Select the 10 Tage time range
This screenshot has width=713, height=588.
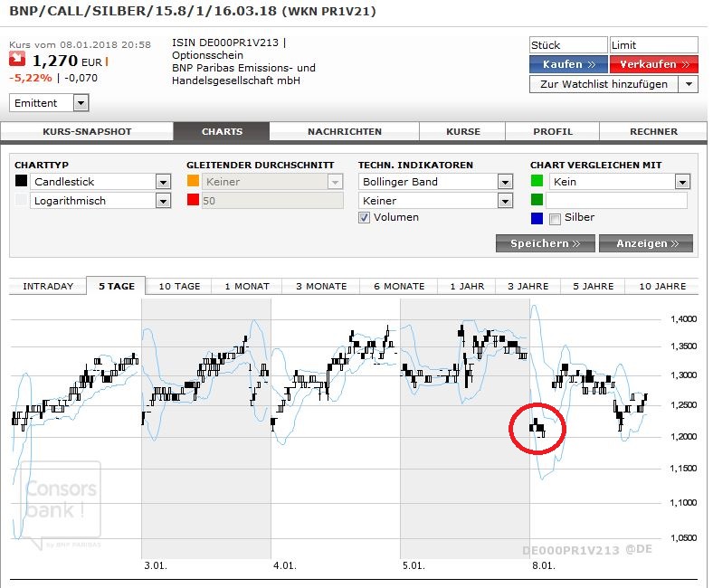point(179,286)
